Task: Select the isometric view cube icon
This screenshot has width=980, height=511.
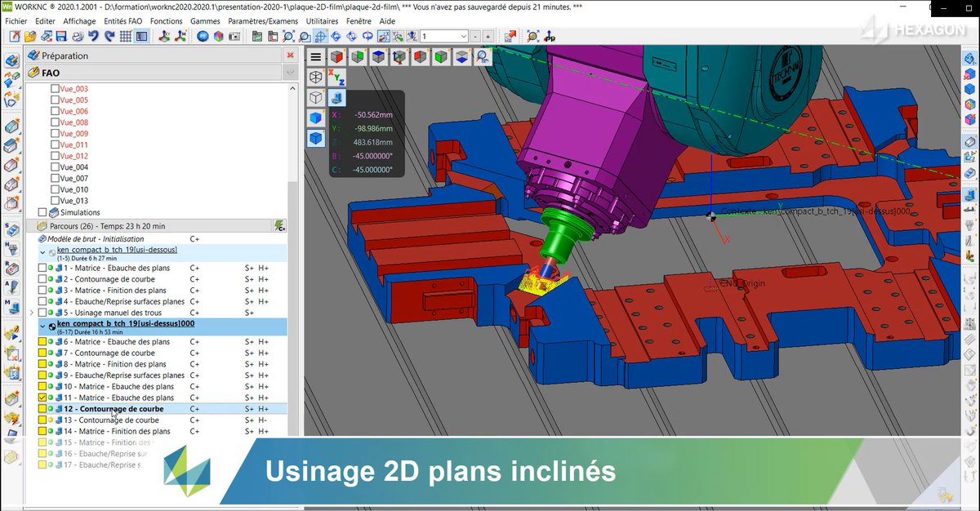Action: [399, 56]
